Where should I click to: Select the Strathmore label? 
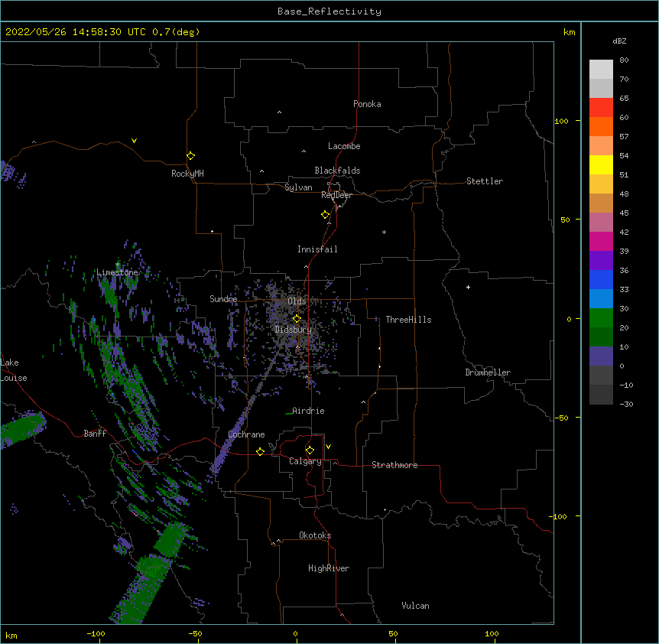coord(394,465)
